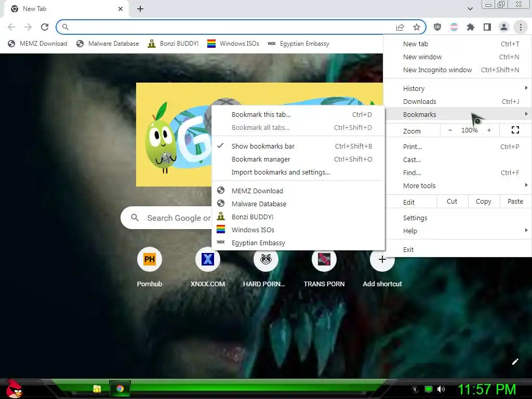This screenshot has height=399, width=532.
Task: Choose Import bookmarks and settings...
Action: (298, 172)
